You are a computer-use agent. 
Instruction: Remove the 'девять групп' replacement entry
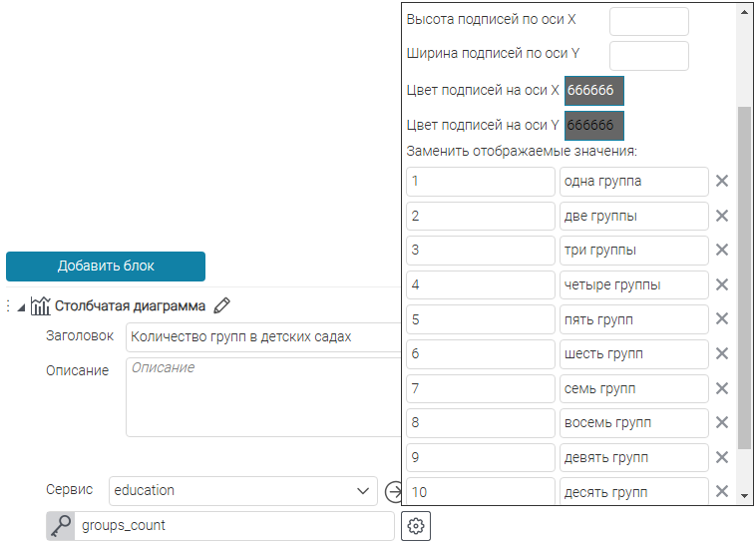coord(722,457)
